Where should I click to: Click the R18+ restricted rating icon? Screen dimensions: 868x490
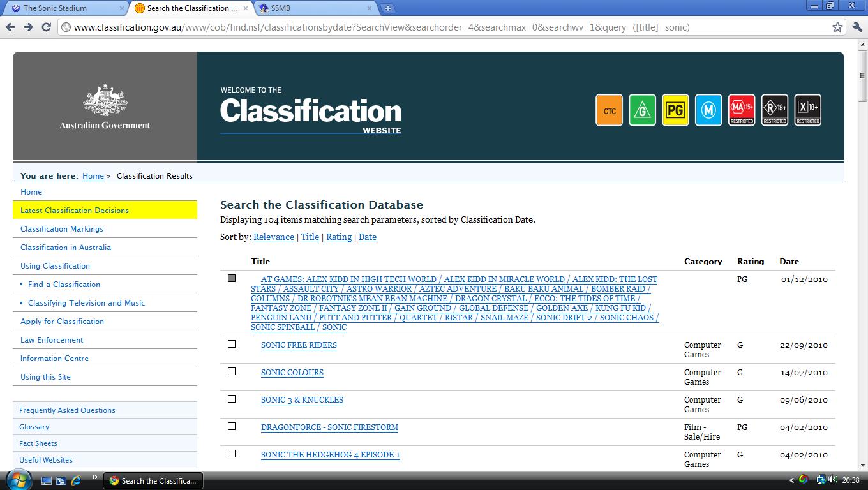pos(775,110)
